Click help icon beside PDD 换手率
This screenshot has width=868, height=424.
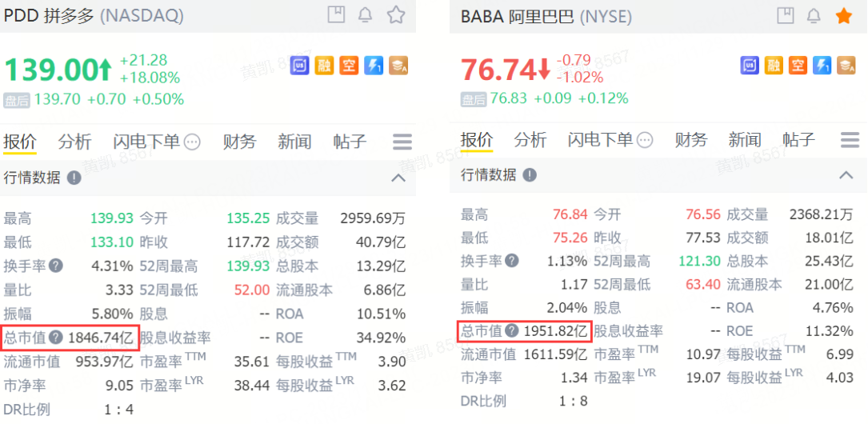pyautogui.click(x=55, y=266)
